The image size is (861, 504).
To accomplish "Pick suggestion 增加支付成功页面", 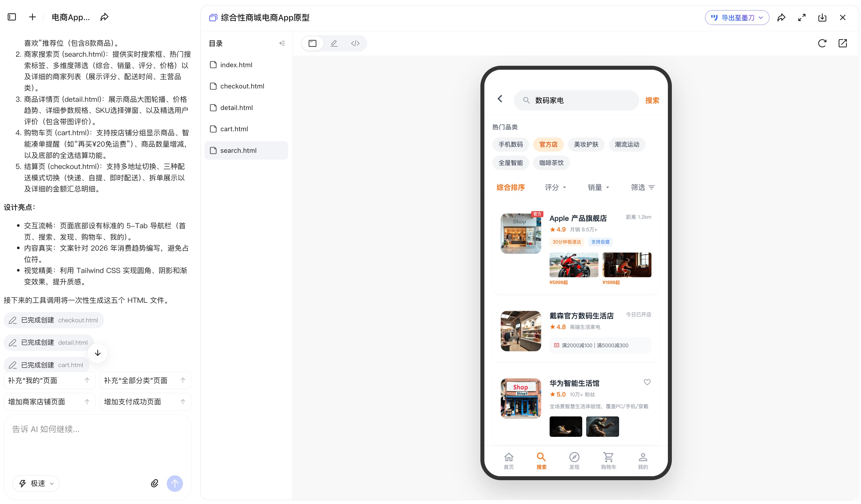I will [x=145, y=402].
